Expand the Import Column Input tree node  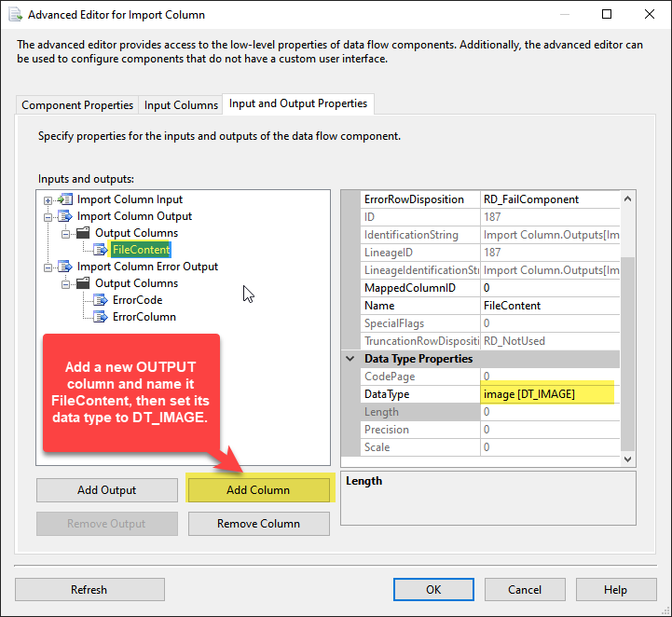coord(48,199)
